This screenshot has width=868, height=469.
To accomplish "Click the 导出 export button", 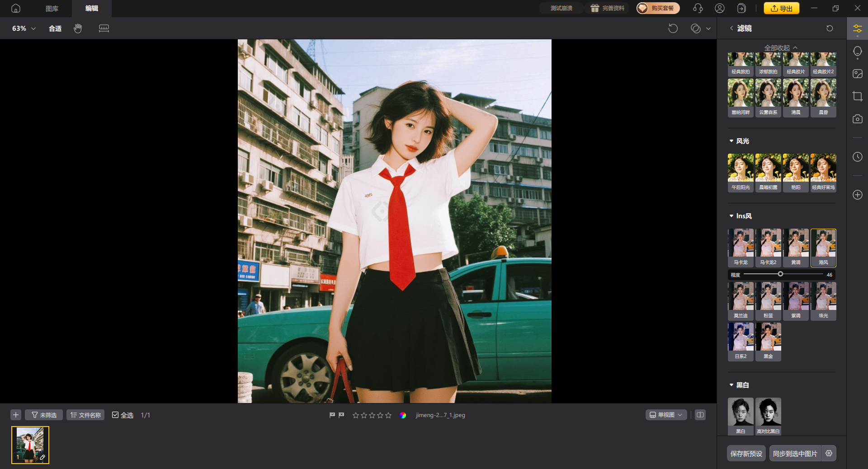I will click(781, 8).
